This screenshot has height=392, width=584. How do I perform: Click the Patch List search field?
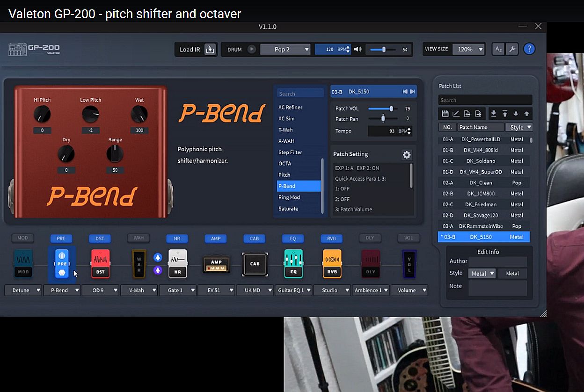coord(485,100)
